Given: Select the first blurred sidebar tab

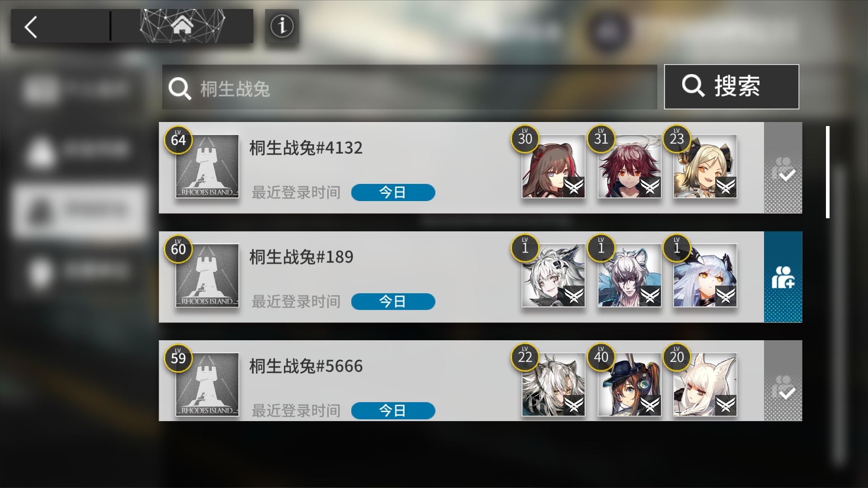Looking at the screenshot, I should 77,89.
